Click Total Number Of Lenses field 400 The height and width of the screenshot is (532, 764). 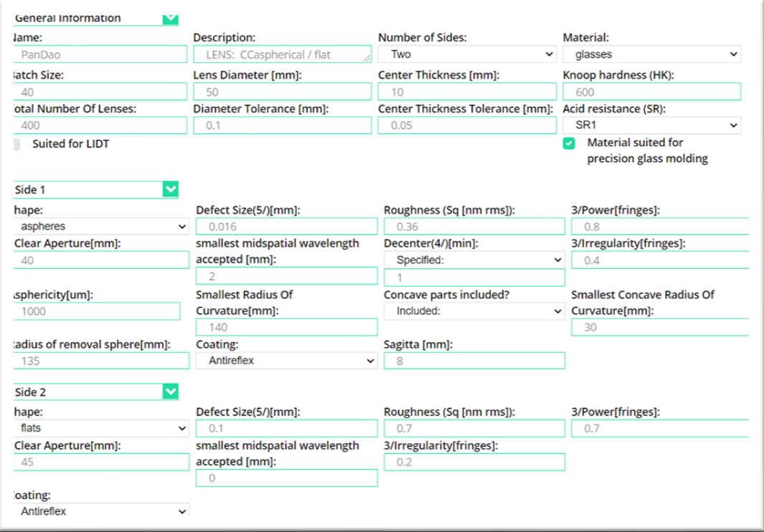(100, 125)
